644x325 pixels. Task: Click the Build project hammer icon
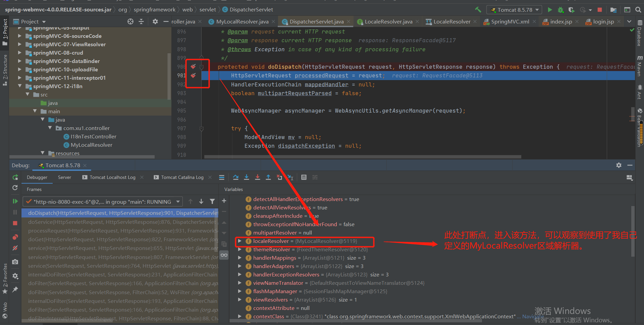478,10
